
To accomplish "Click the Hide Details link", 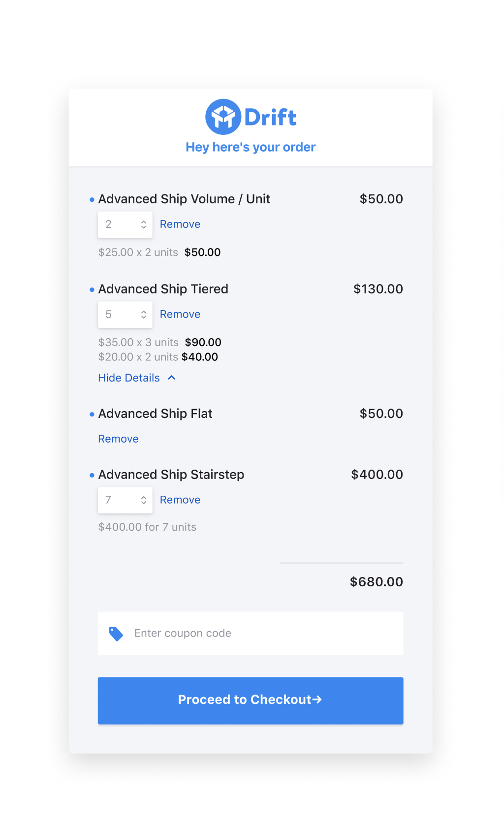I will [128, 378].
